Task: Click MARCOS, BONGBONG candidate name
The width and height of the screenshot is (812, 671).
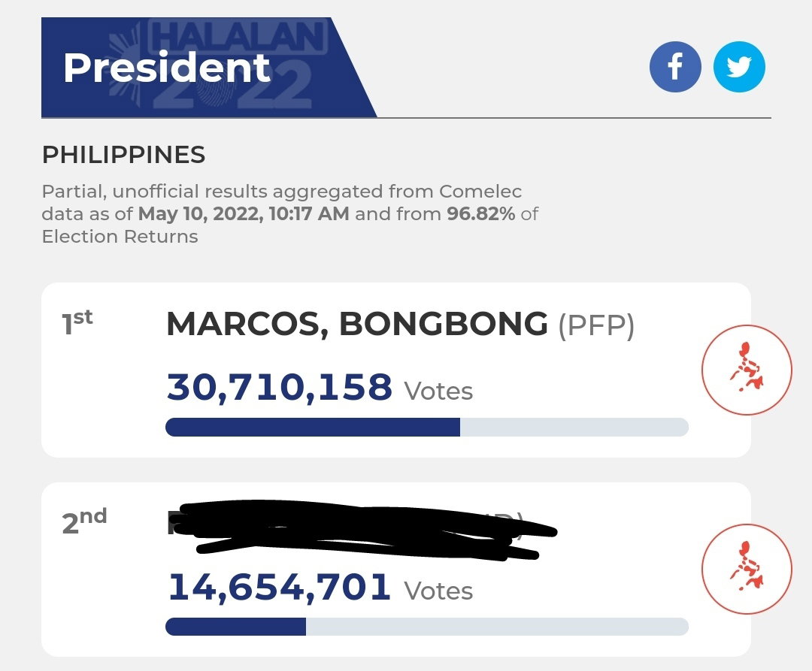Action: (x=357, y=324)
